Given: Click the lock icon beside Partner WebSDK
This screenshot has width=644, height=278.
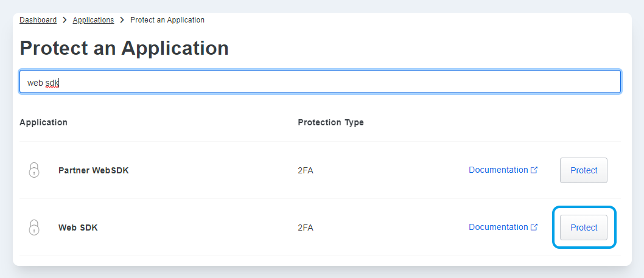Looking at the screenshot, I should [34, 170].
